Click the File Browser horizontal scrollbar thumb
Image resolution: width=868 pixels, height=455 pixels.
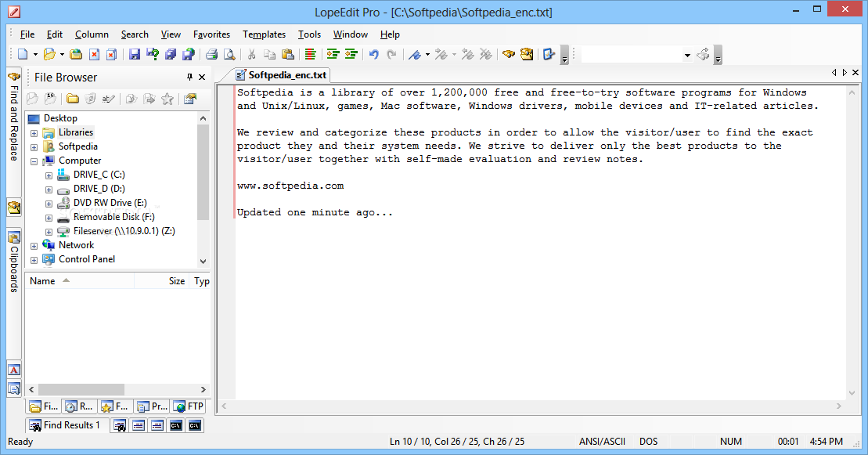click(x=81, y=389)
